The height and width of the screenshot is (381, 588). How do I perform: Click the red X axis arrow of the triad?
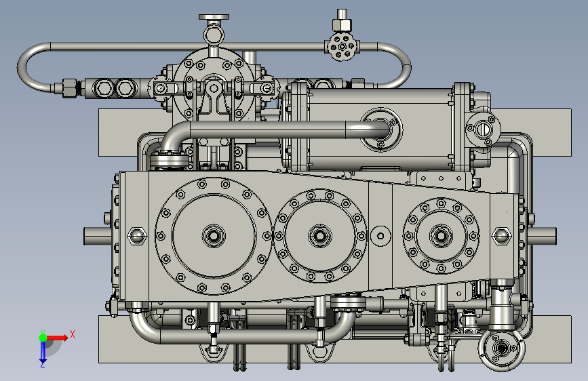pos(57,338)
